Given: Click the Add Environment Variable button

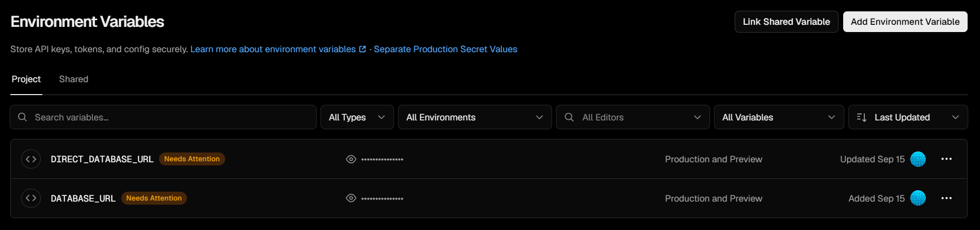Looking at the screenshot, I should 905,22.
